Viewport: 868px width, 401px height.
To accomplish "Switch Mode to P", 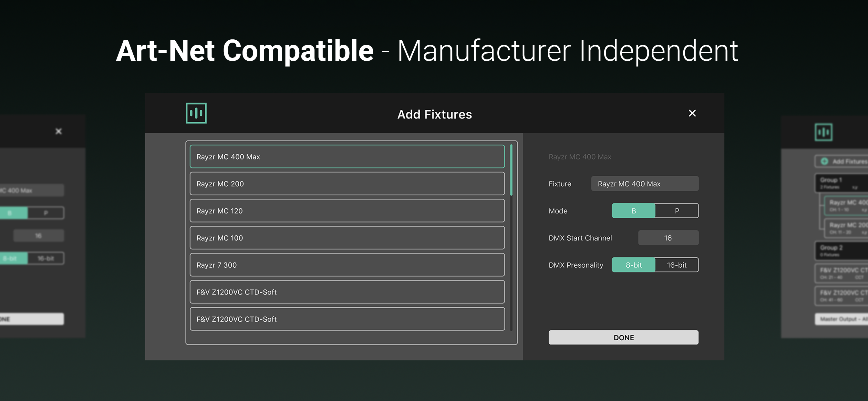I will (677, 211).
